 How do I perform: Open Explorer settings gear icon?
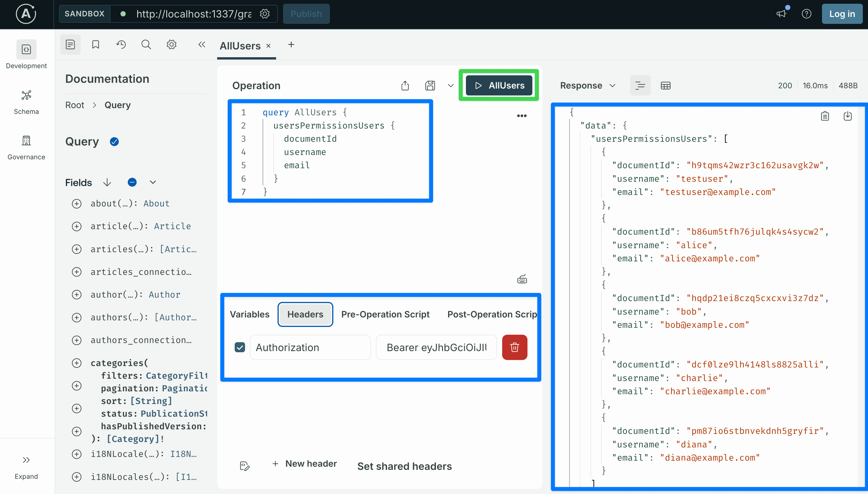coord(172,45)
